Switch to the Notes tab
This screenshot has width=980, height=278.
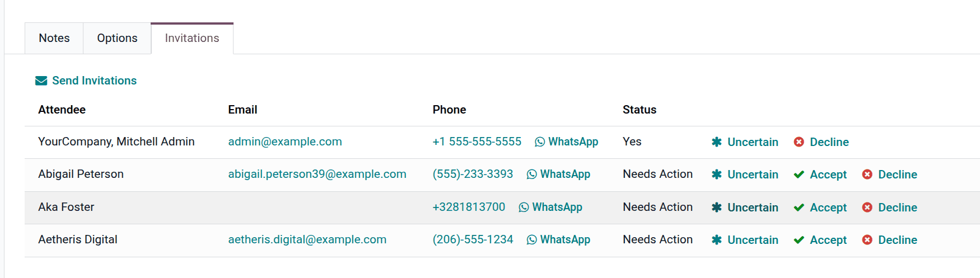click(x=54, y=38)
